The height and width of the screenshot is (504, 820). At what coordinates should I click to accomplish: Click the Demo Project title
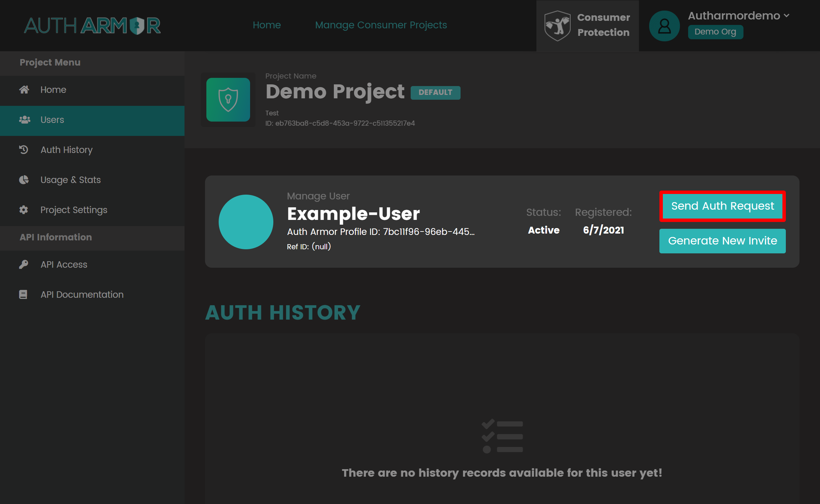335,92
